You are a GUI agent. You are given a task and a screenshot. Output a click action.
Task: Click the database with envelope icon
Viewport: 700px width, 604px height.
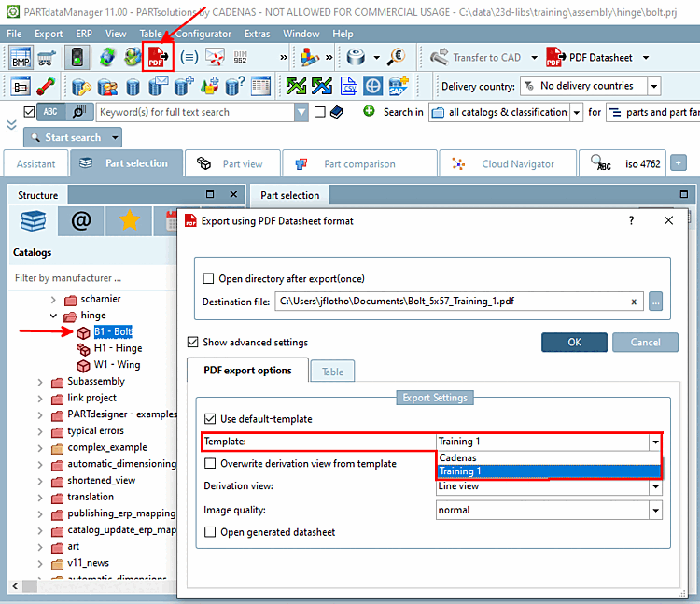coord(158,86)
